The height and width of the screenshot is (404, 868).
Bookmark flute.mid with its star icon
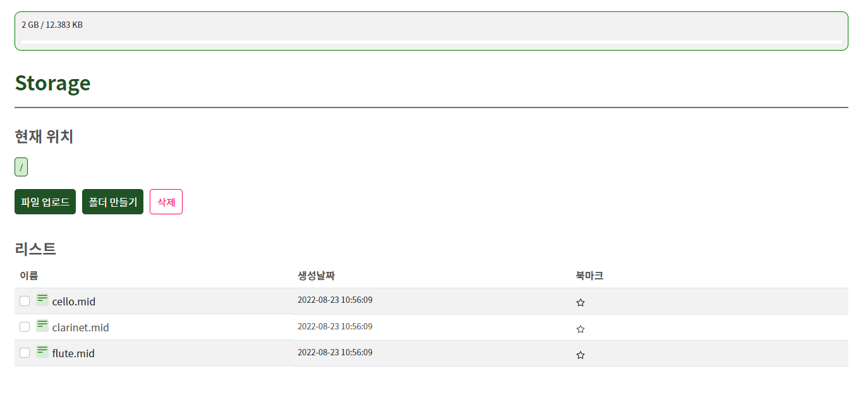click(x=581, y=355)
